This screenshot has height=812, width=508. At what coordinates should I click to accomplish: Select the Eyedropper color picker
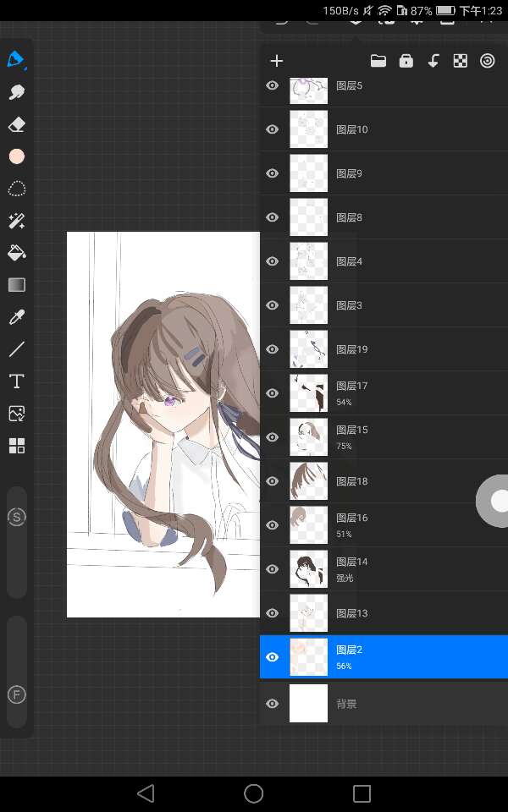coord(17,317)
